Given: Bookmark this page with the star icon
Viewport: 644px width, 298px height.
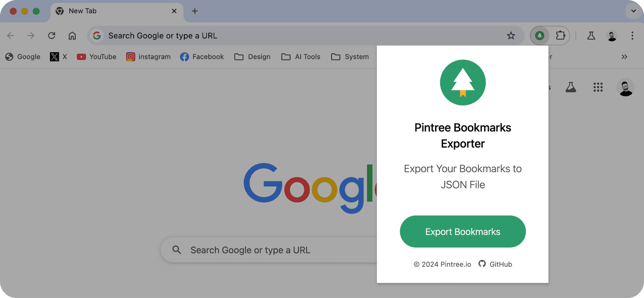Looking at the screenshot, I should pos(511,36).
